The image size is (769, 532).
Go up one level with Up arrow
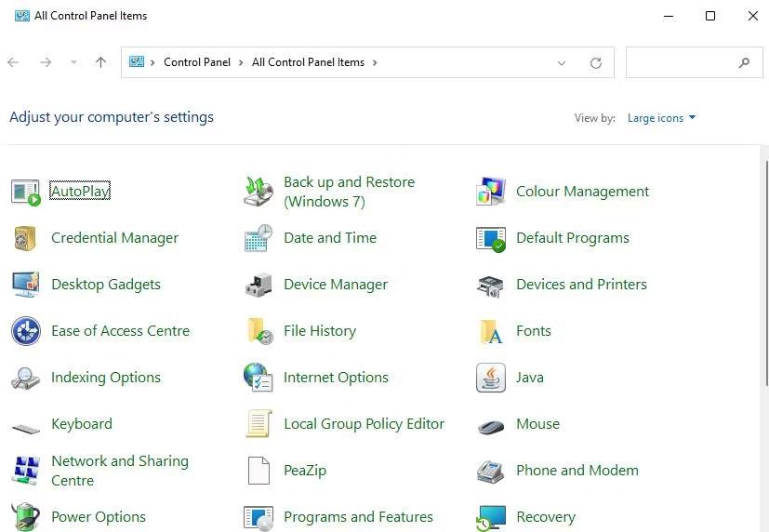(x=101, y=62)
